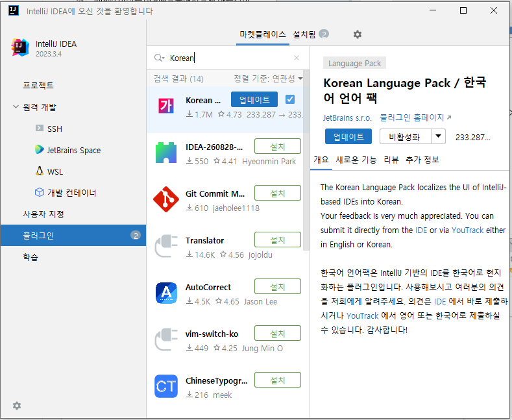Open the 비활성화 dropdown arrow

coord(438,136)
